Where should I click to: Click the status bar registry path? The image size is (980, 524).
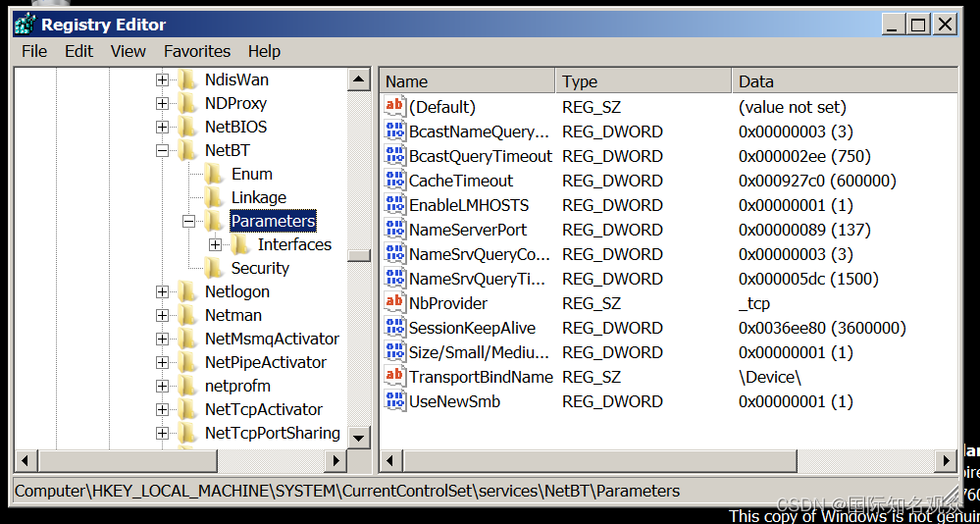click(x=347, y=491)
